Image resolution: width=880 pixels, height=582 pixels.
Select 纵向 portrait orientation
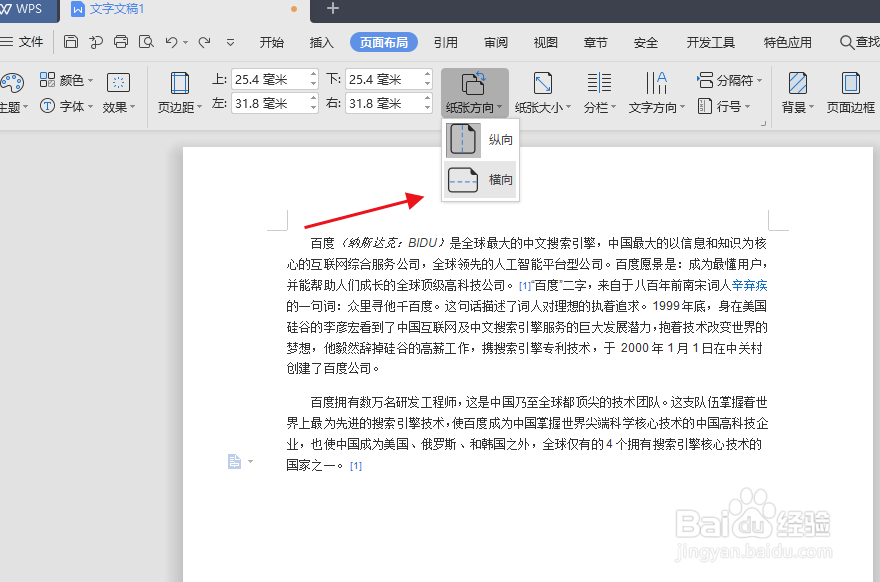[480, 140]
